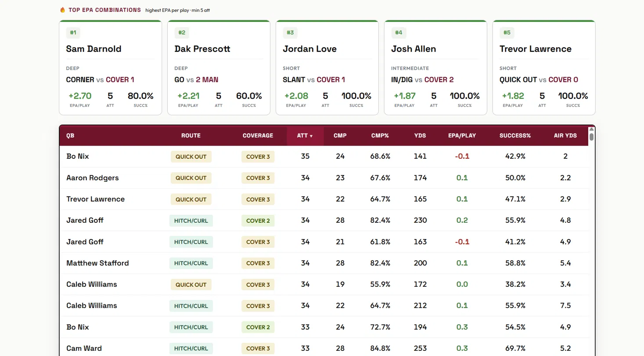Toggle the descending sort arrow on ATT
The image size is (644, 356).
[x=311, y=136]
